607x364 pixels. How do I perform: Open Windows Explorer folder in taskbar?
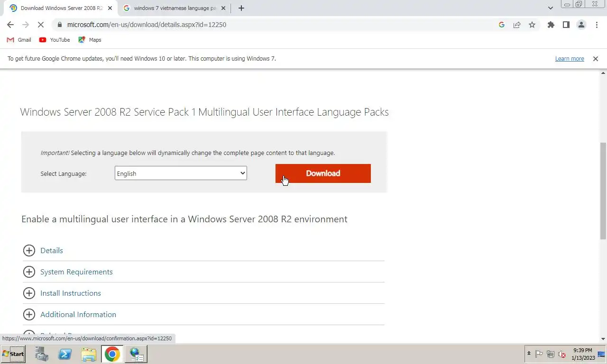[x=89, y=354]
